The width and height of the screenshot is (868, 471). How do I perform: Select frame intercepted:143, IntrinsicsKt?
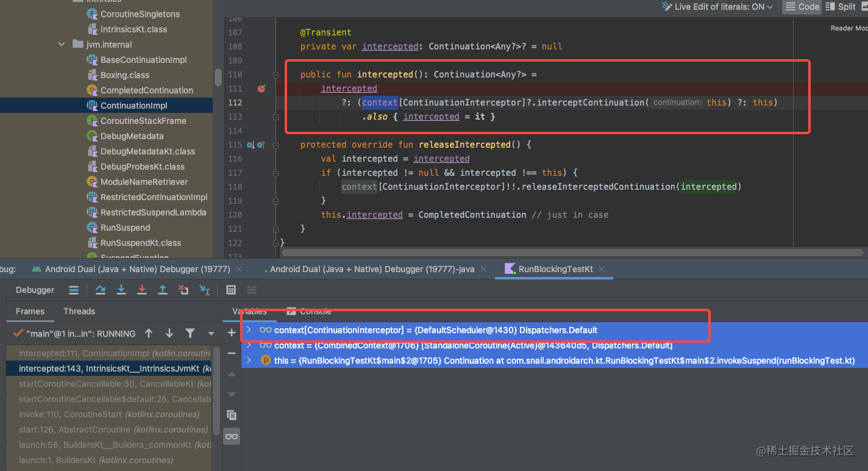(x=109, y=369)
